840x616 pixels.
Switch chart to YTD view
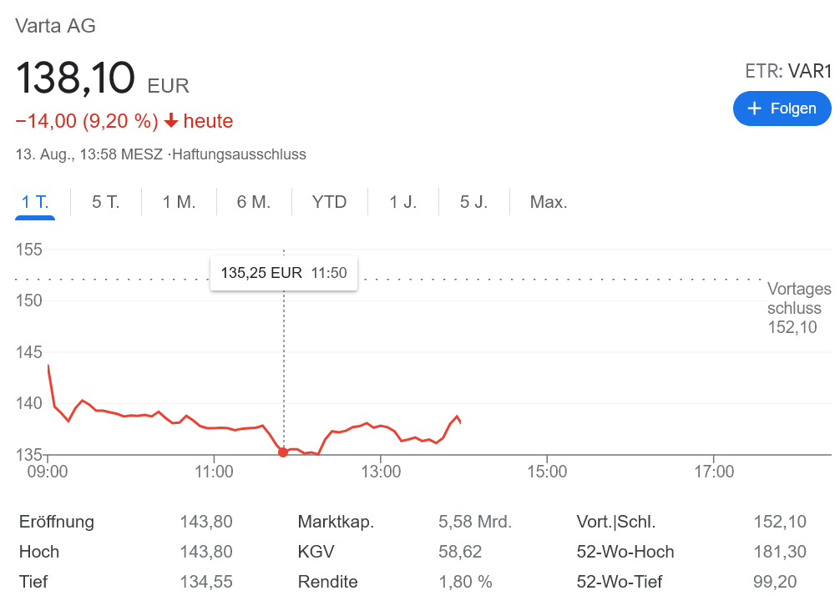pyautogui.click(x=329, y=202)
